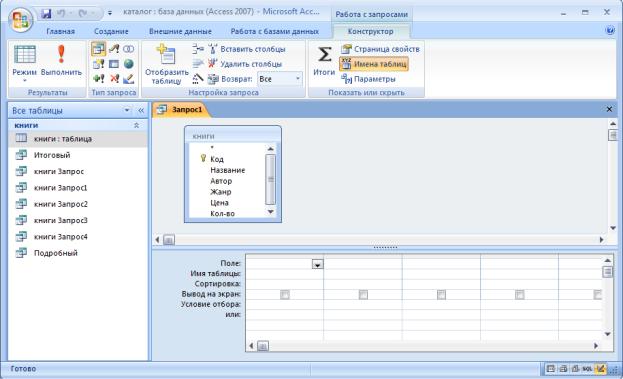Choose the Make Table query type icon
This screenshot has width=623, height=379.
pos(99,64)
